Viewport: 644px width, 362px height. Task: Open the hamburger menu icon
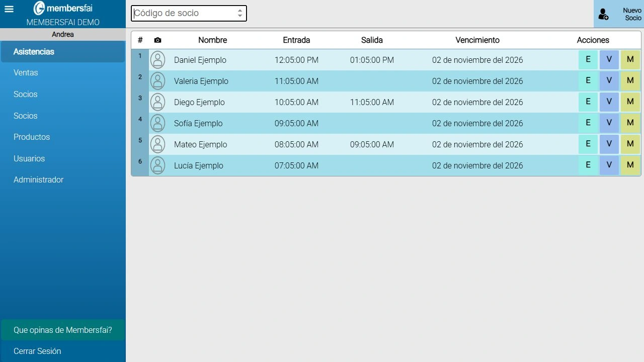pos(9,9)
